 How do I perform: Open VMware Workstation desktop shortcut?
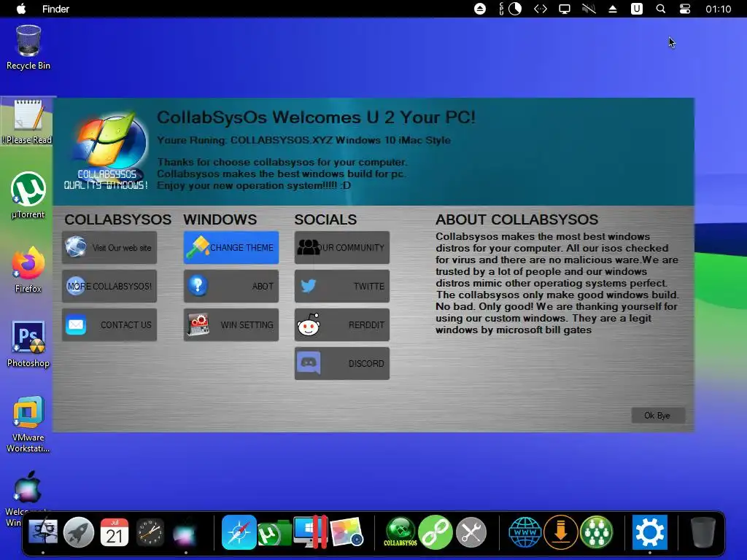pyautogui.click(x=28, y=424)
